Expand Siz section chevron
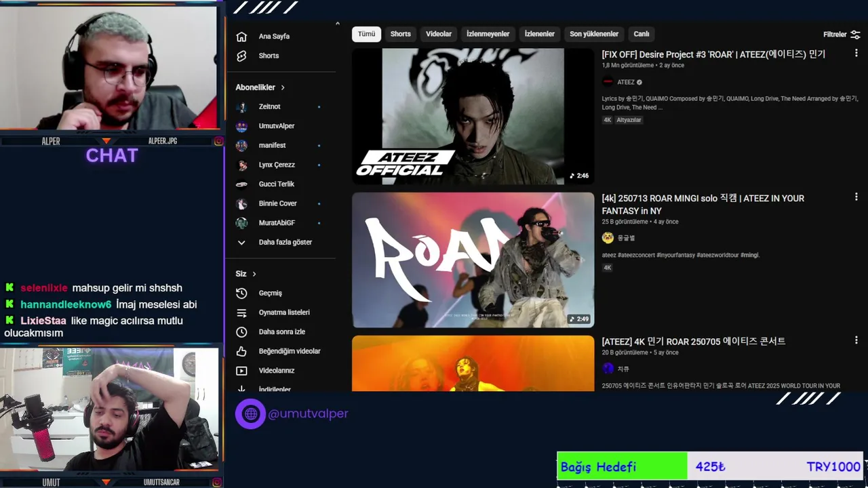This screenshot has width=868, height=488. 254,274
